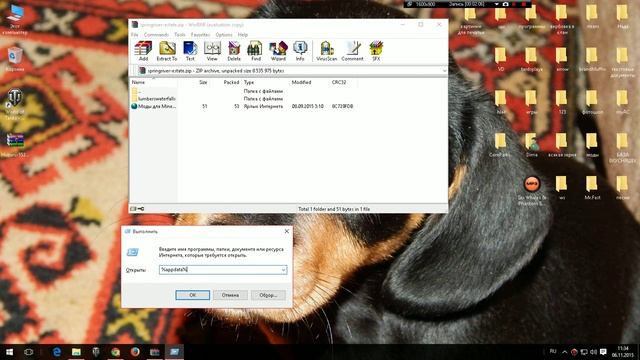Click the World of Tanks taskbar icon
The width and height of the screenshot is (640, 360).
[x=96, y=352]
